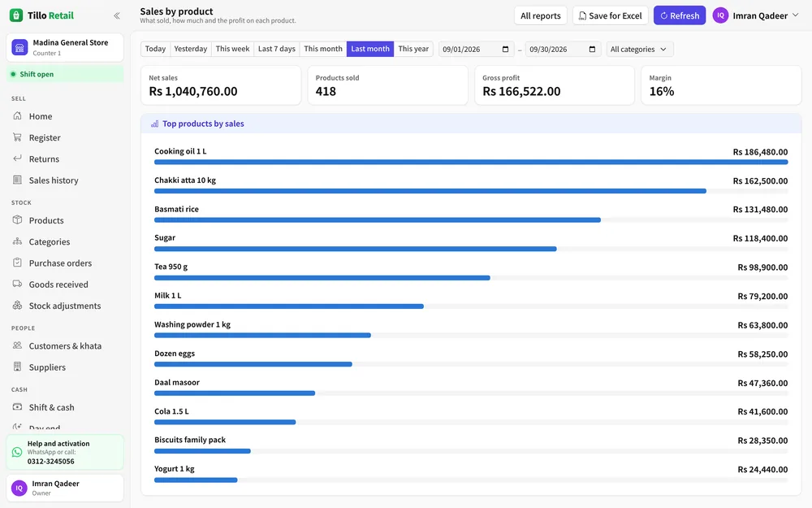This screenshot has width=812, height=508.
Task: Click the Yogurt 1 kg amount Rs 24,440.00
Action: [762, 470]
